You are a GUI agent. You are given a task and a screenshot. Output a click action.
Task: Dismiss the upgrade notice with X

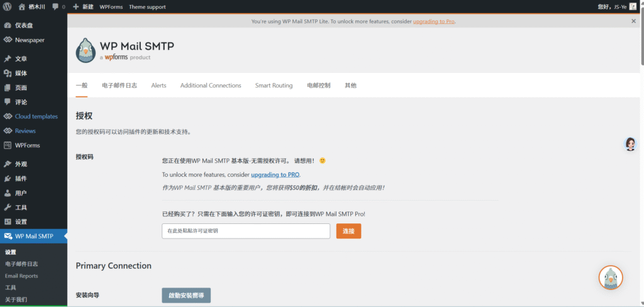point(633,21)
